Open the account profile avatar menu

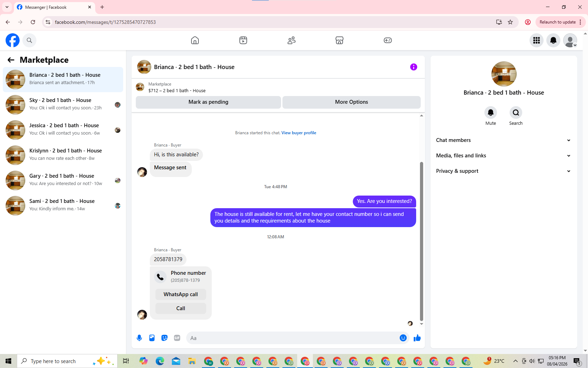[570, 40]
